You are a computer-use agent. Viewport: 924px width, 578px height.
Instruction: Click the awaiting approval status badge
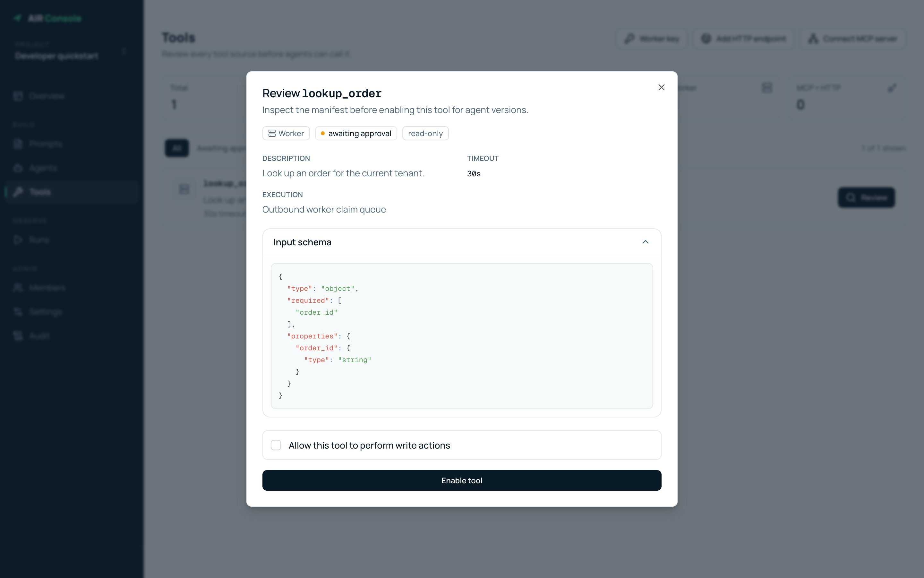pos(356,133)
